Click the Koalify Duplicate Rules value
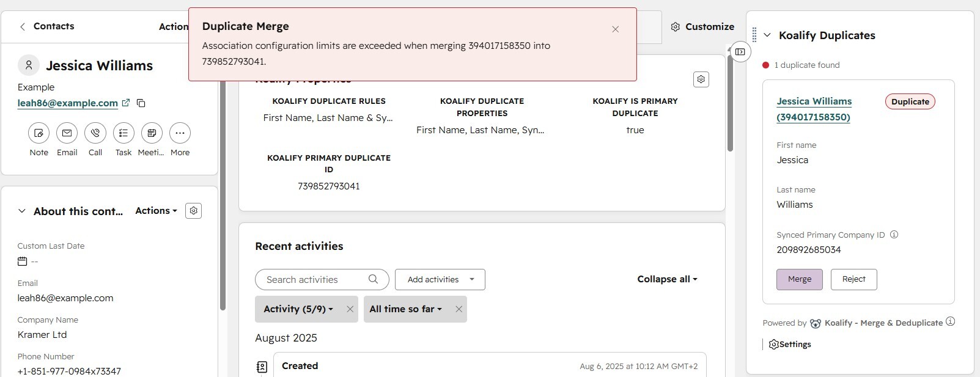This screenshot has height=377, width=980. point(328,118)
